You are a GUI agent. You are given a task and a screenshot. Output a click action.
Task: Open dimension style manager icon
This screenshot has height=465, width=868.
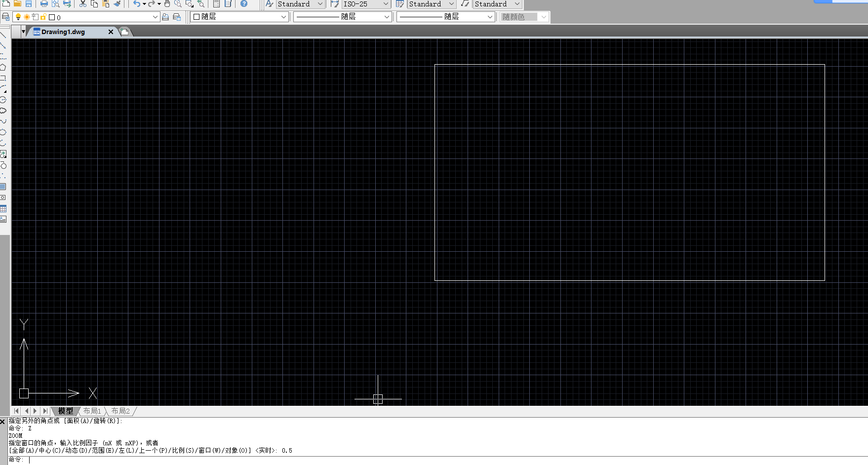click(335, 3)
